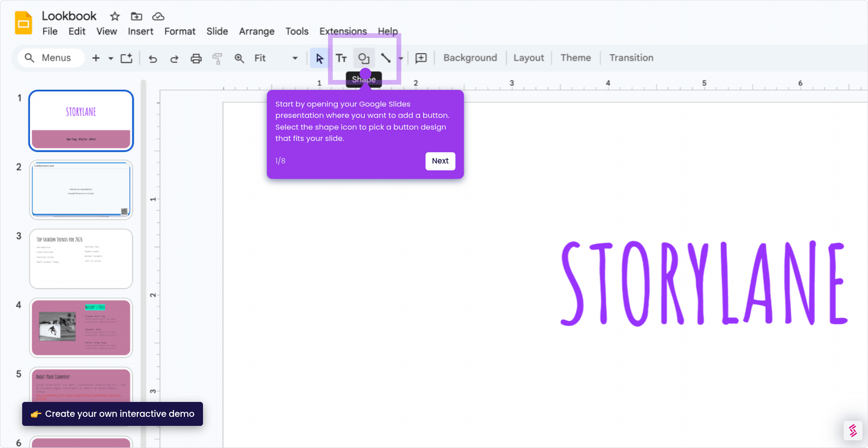This screenshot has width=868, height=448.
Task: Click Create your own interactive demo
Action: pyautogui.click(x=113, y=414)
